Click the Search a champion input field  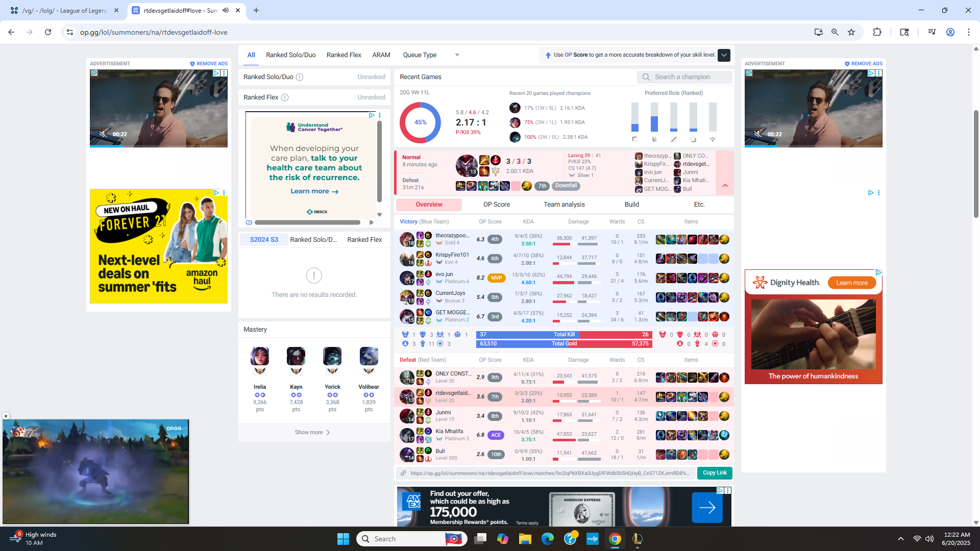point(684,77)
